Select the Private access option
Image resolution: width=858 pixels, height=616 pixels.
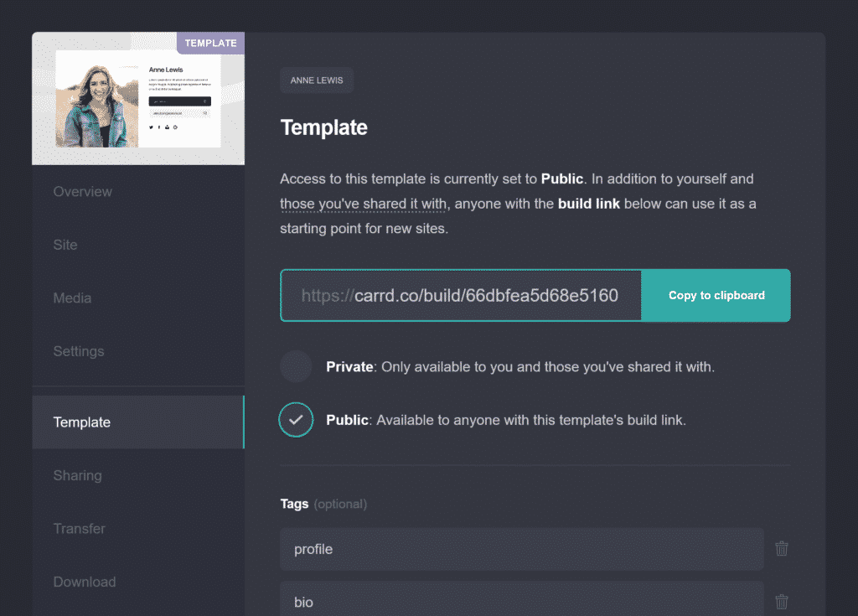point(296,366)
